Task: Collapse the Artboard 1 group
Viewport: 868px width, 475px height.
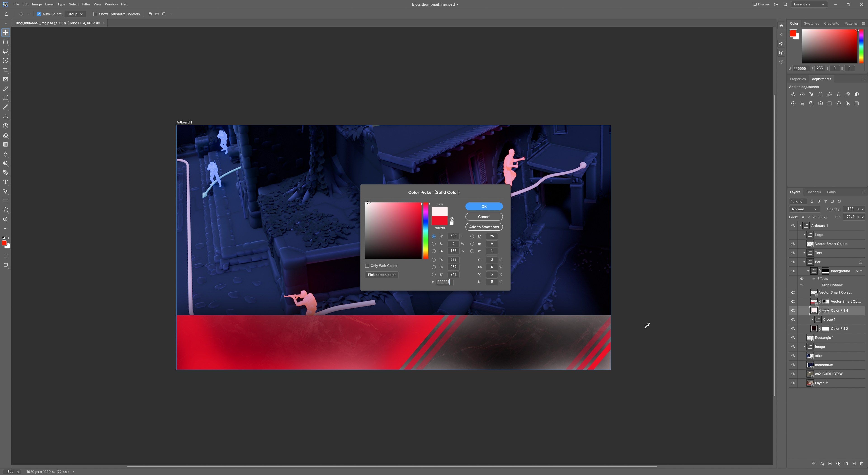Action: pyautogui.click(x=800, y=226)
